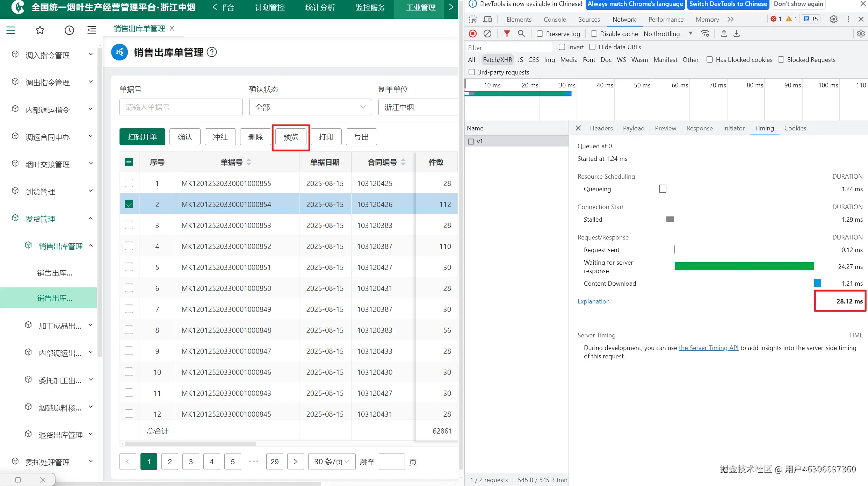Toggle the device toolbar icon
This screenshot has height=486, width=868.
tap(487, 19)
